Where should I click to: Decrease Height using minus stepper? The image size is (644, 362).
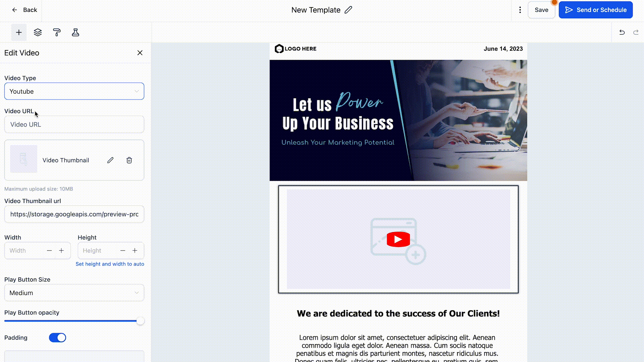(x=123, y=251)
